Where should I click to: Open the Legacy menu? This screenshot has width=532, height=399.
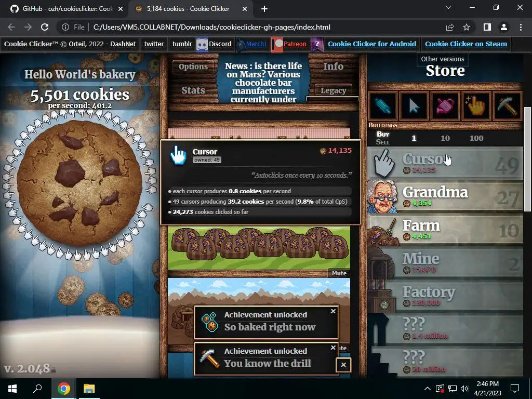coord(333,90)
